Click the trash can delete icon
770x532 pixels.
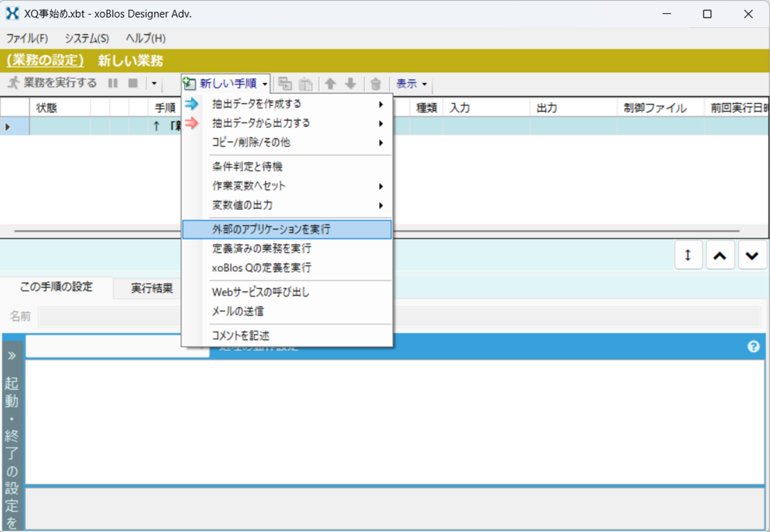tap(376, 84)
